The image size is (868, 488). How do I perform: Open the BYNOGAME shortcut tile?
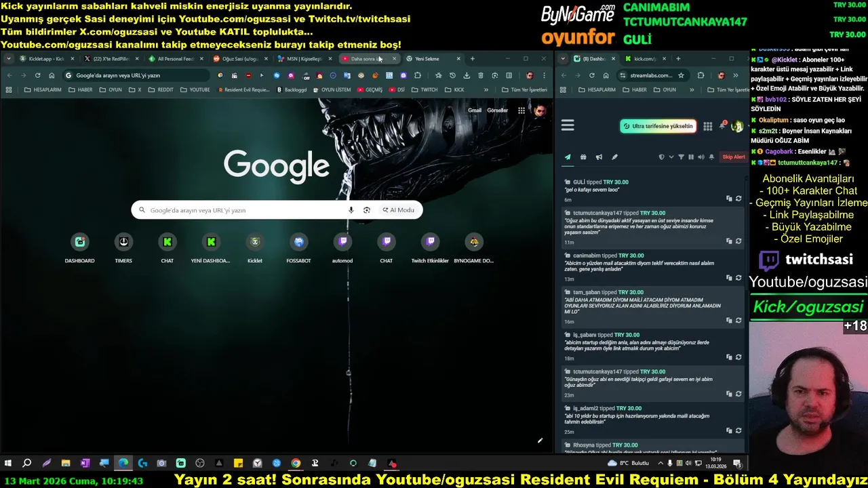coord(474,247)
